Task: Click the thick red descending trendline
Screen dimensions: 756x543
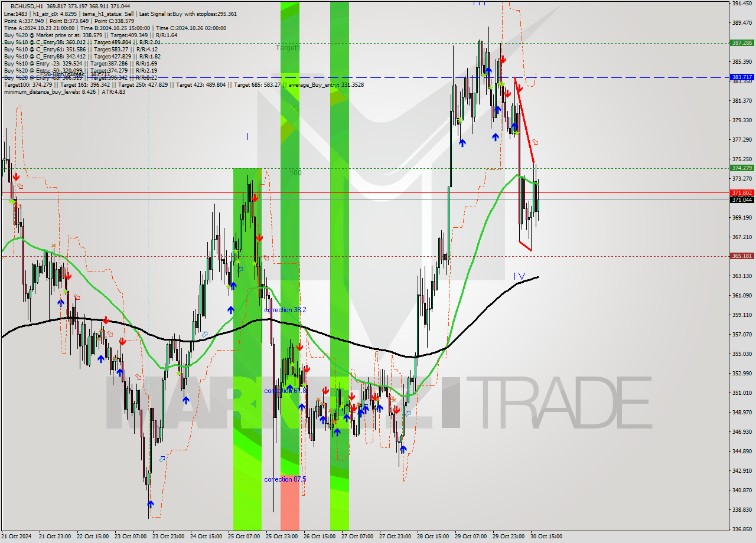Action: click(x=524, y=120)
